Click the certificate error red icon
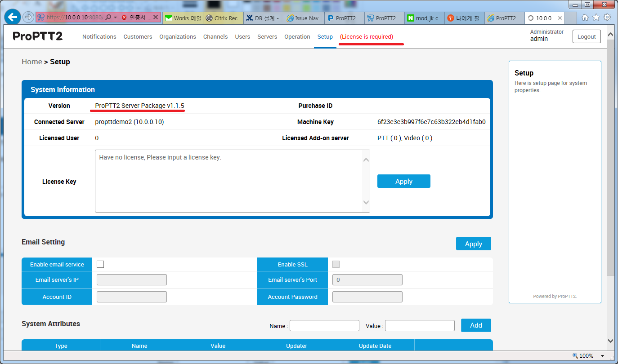This screenshot has height=364, width=618. coord(124,18)
